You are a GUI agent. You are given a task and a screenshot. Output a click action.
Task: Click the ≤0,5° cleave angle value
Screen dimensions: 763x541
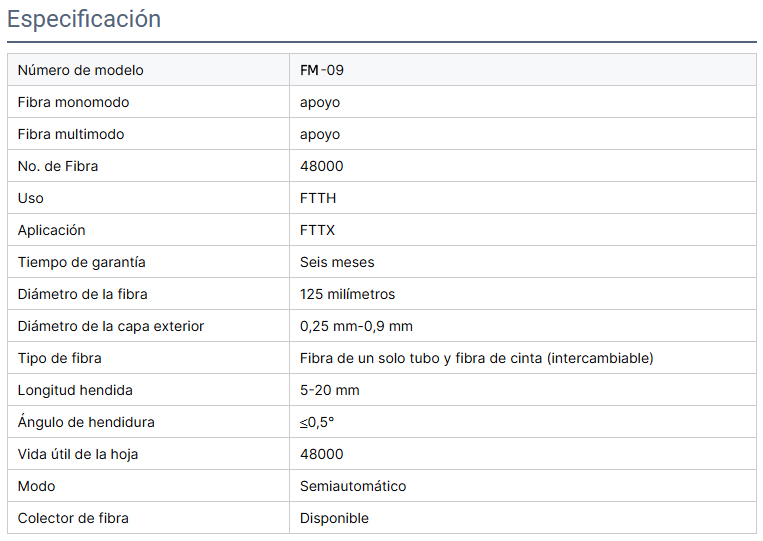317,422
